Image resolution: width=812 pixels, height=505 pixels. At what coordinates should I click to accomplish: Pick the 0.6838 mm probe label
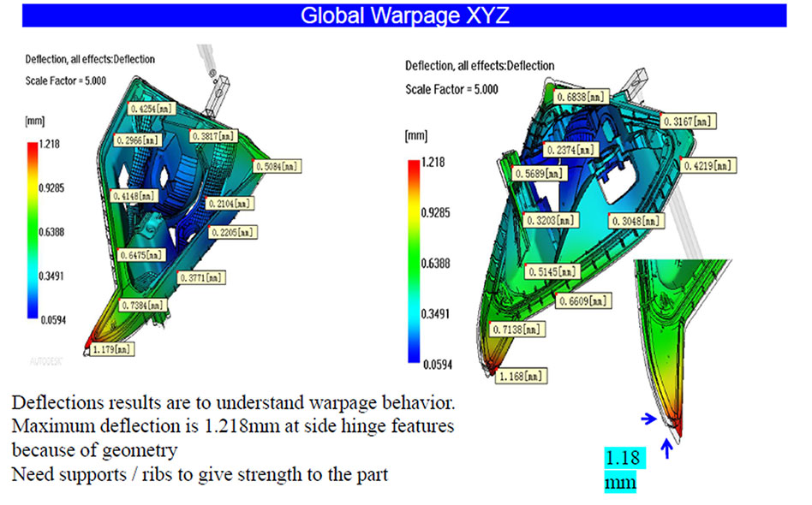click(x=582, y=98)
